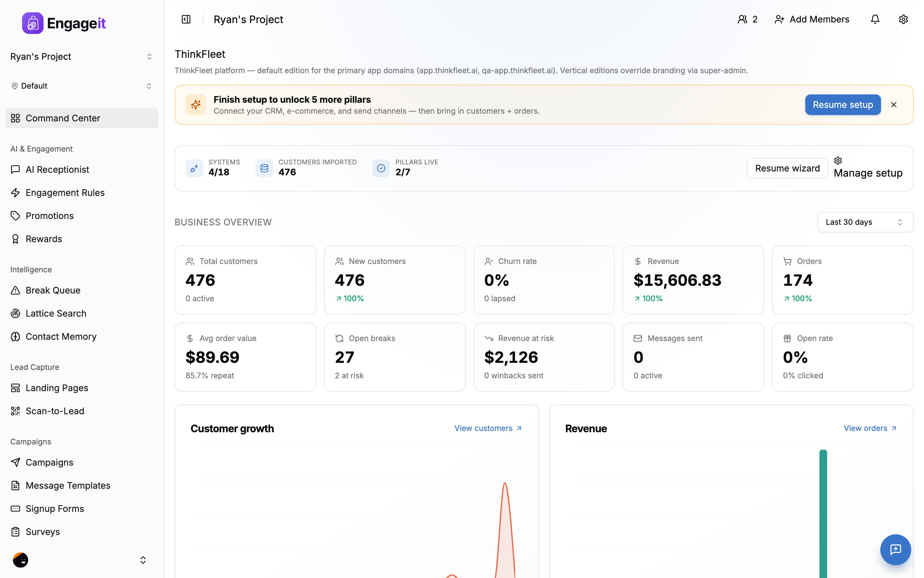The height and width of the screenshot is (578, 924).
Task: Navigate to Campaigns item
Action: 81,462
